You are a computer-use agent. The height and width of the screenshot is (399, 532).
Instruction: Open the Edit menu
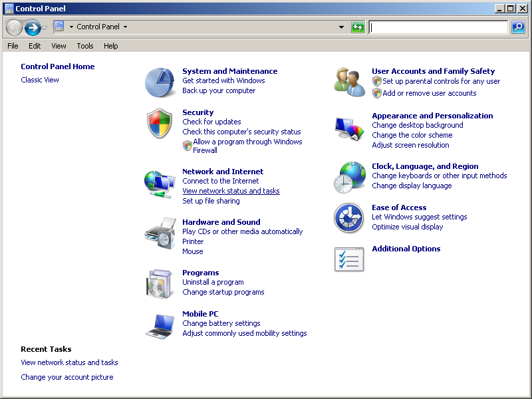coord(35,46)
